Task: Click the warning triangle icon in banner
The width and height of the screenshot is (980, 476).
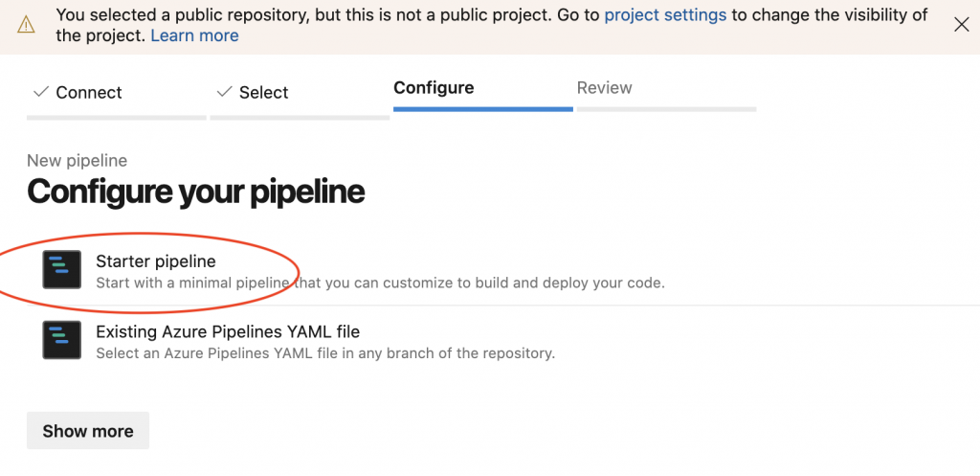Action: click(27, 25)
